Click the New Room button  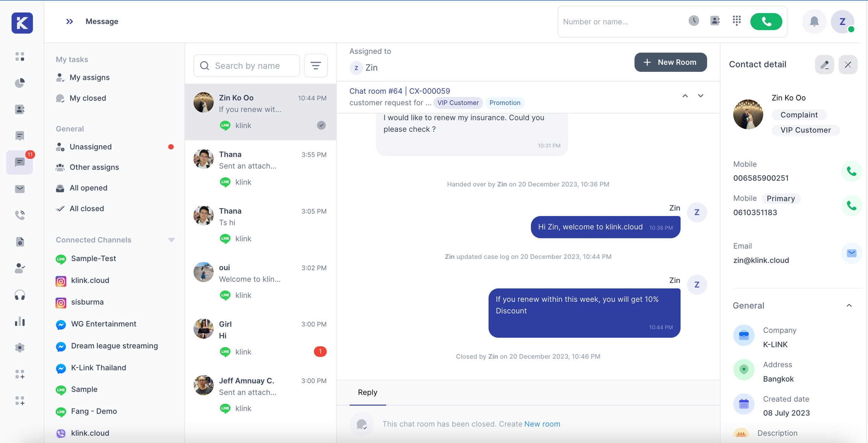click(670, 62)
